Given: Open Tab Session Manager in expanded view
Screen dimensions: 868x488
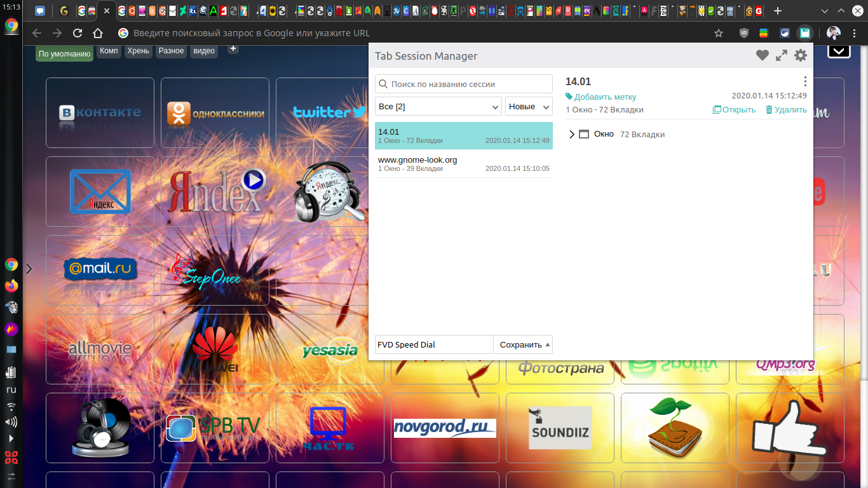Looking at the screenshot, I should pyautogui.click(x=782, y=55).
